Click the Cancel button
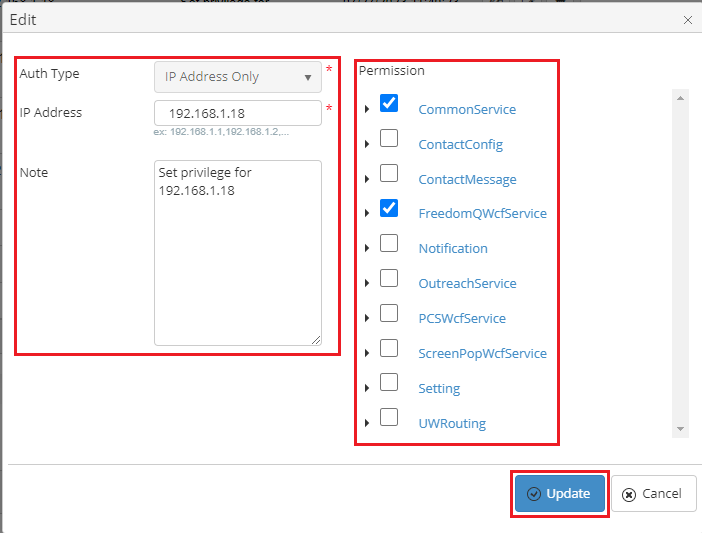The width and height of the screenshot is (702, 533). [653, 494]
